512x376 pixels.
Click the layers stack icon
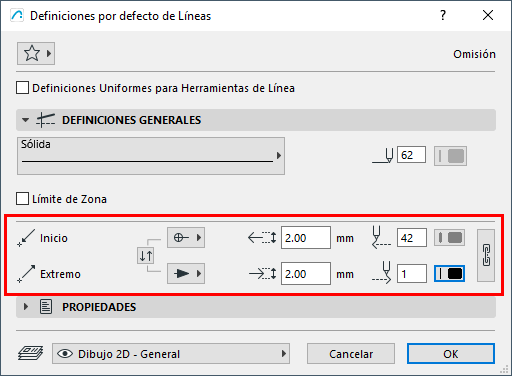click(x=30, y=353)
